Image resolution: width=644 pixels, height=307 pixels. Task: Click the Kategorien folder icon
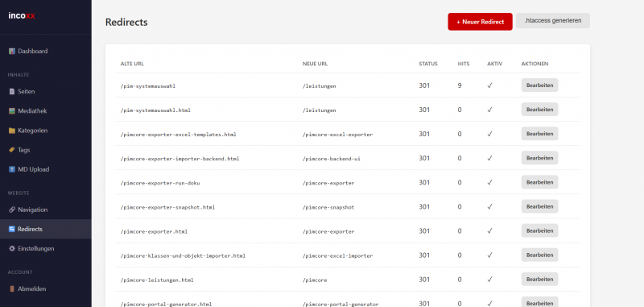[x=12, y=131]
